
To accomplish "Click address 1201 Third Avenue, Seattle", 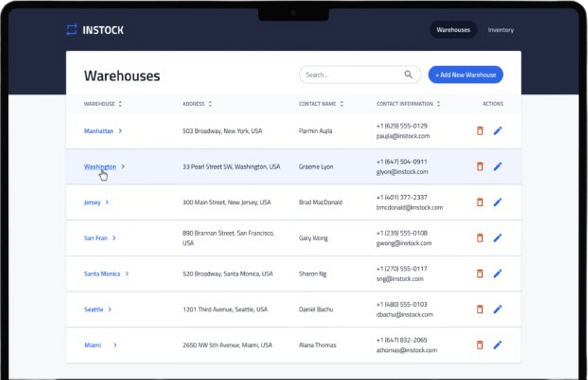I will [225, 309].
